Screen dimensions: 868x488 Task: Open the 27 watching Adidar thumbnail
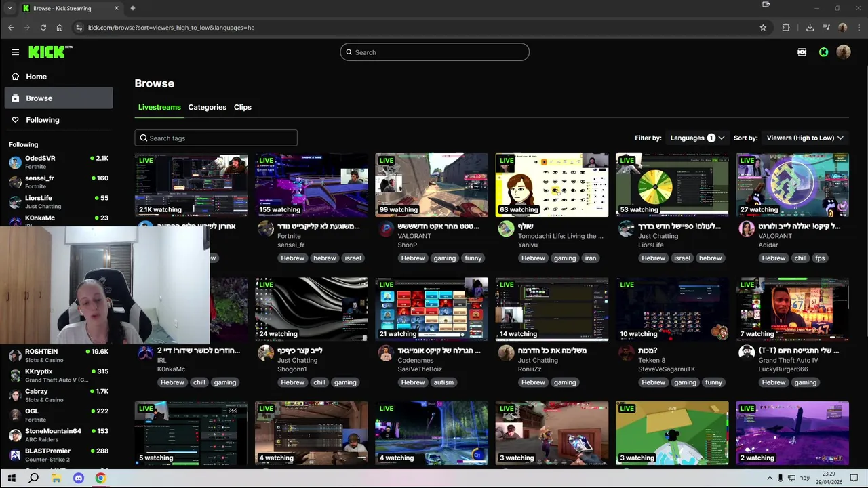792,185
